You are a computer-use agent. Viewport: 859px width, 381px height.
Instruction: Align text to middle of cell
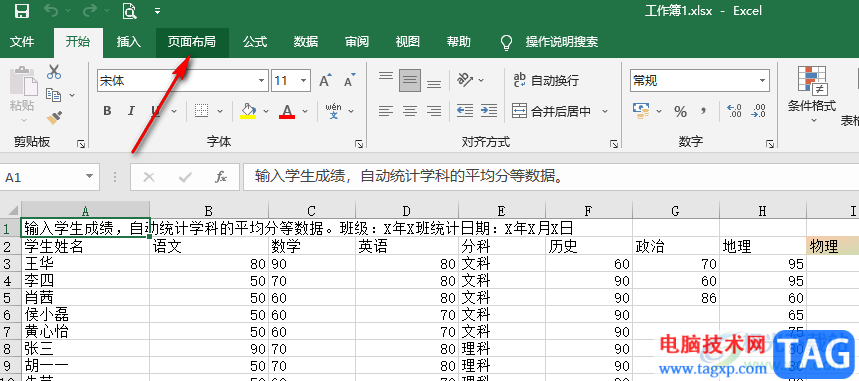coord(410,81)
